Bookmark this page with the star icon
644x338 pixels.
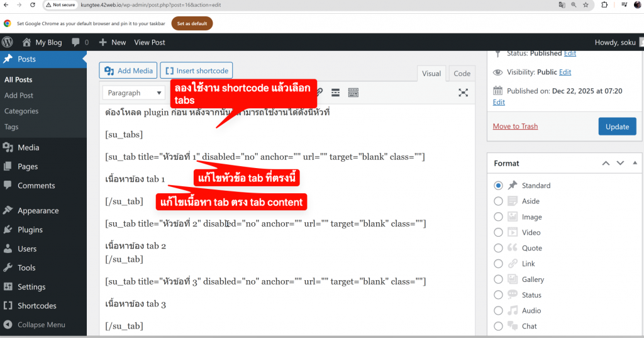(586, 4)
